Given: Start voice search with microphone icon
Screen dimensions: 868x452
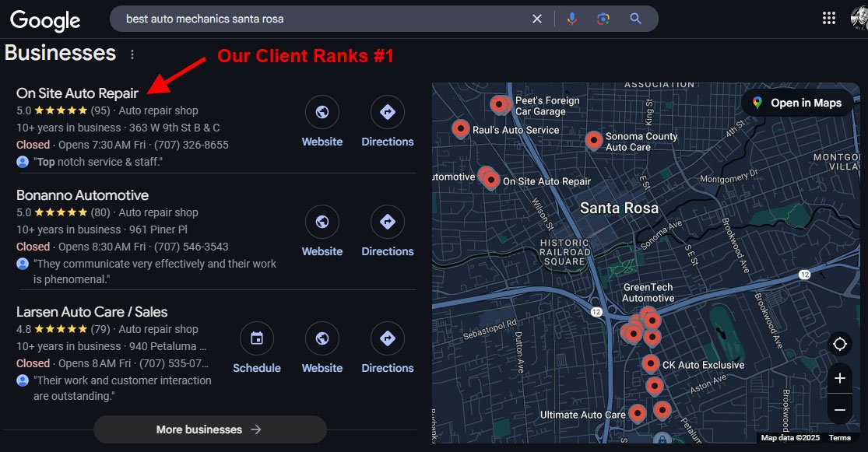Looking at the screenshot, I should (x=572, y=19).
